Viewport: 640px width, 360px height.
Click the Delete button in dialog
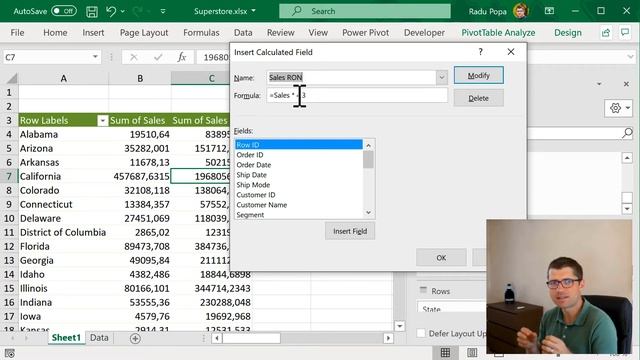478,98
